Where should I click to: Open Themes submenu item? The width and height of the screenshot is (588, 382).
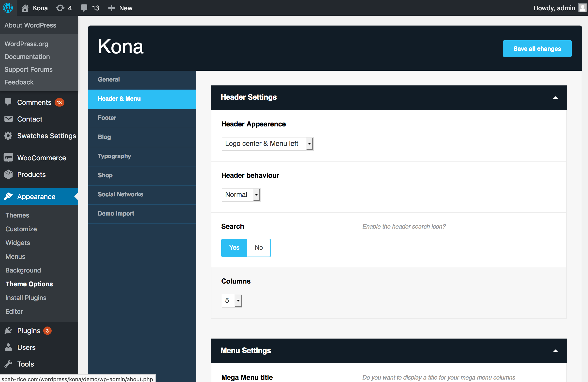coord(17,215)
